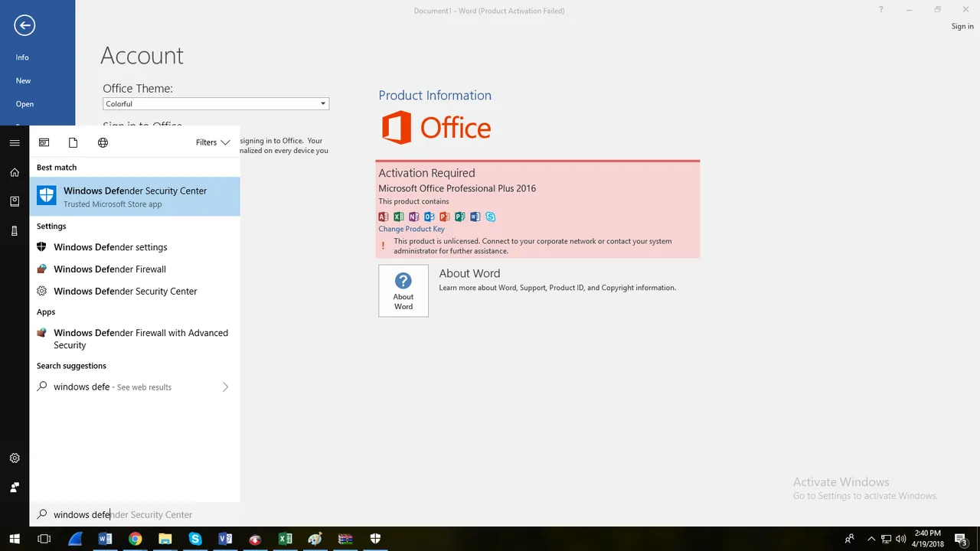Open the Paint palette app on taskbar
The height and width of the screenshot is (551, 980).
(x=315, y=539)
